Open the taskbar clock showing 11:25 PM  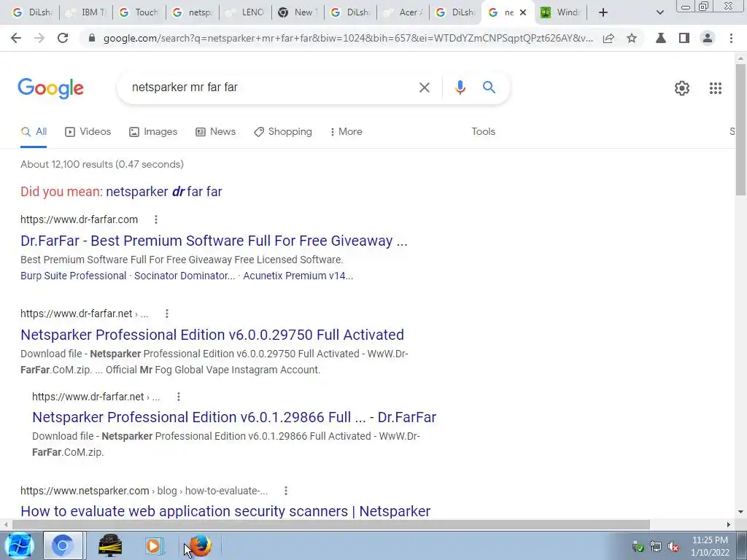tap(710, 546)
